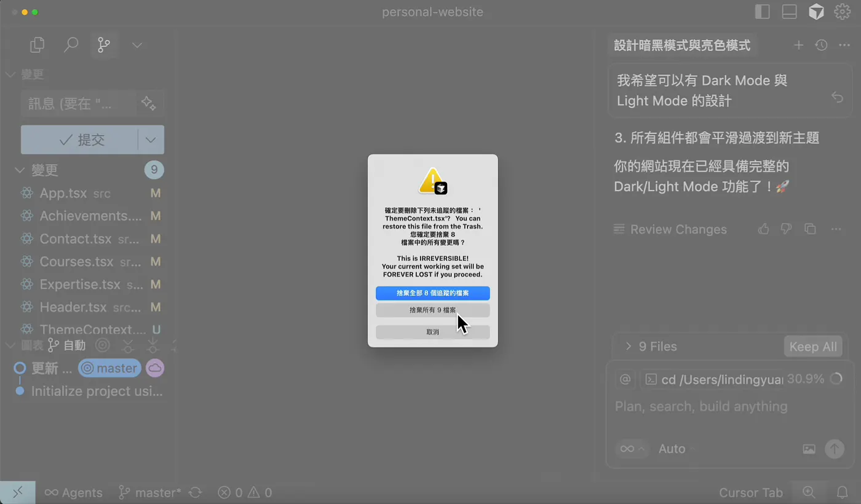Click the 30.9% context usage indicator
This screenshot has width=861, height=504.
[814, 379]
